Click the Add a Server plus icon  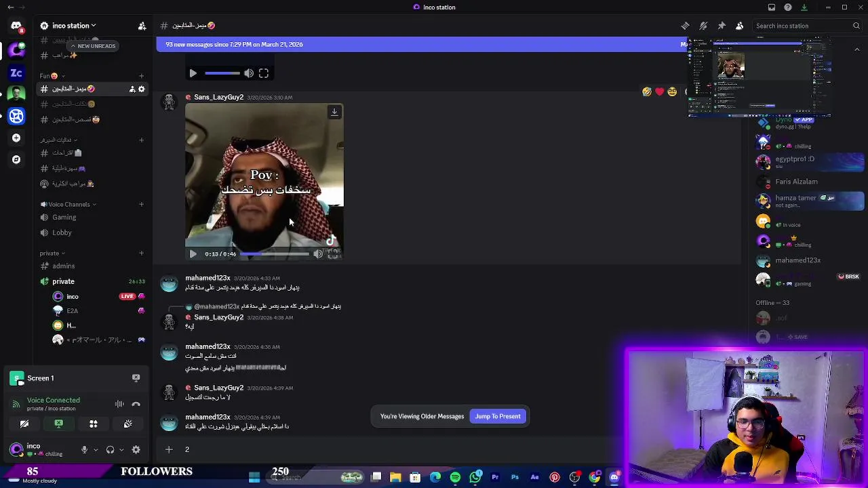[x=16, y=138]
